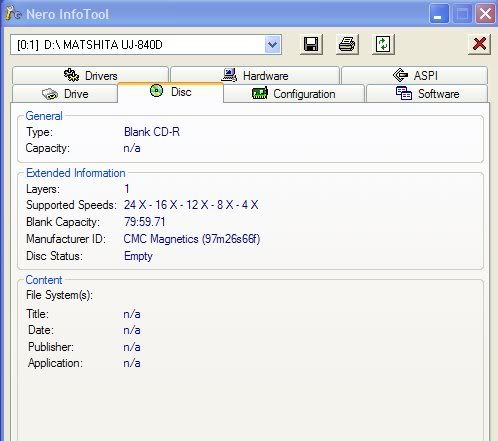
Task: Click the 'Date:' label in Content
Action: (41, 330)
